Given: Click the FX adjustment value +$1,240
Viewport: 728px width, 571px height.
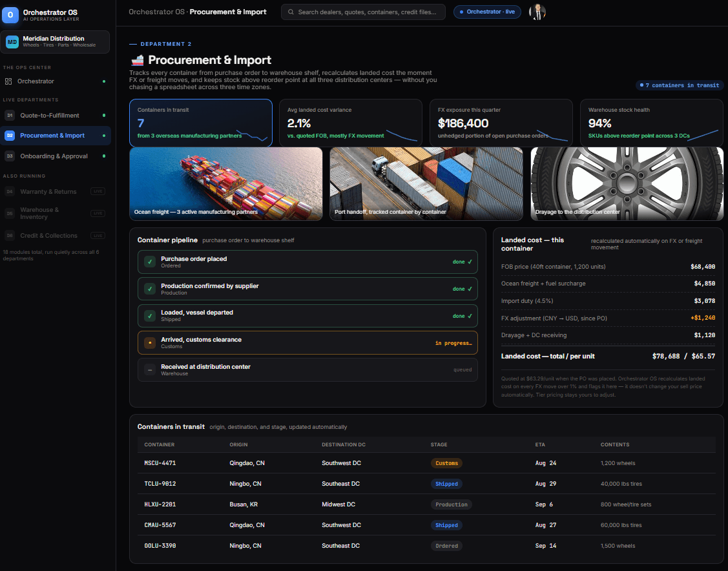Looking at the screenshot, I should pyautogui.click(x=703, y=318).
